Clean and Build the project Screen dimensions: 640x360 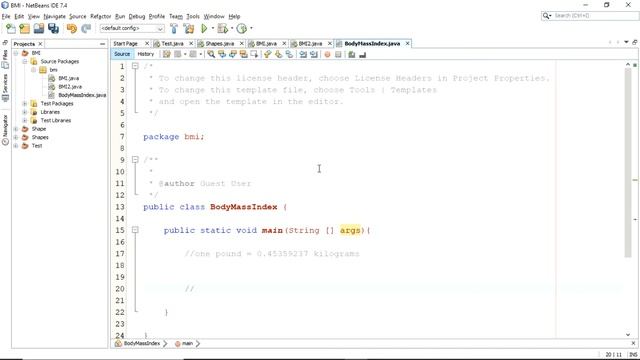(x=189, y=29)
